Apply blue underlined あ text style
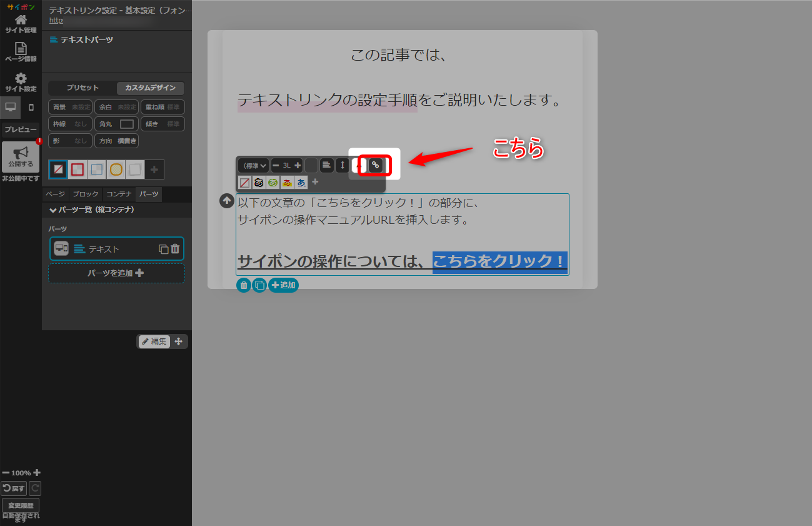The width and height of the screenshot is (812, 526). coord(301,183)
